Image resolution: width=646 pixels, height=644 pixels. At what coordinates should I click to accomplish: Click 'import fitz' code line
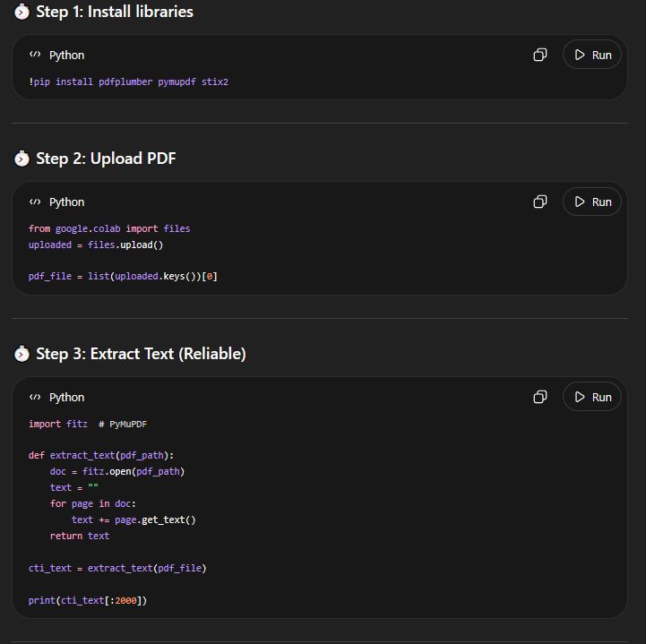point(58,425)
